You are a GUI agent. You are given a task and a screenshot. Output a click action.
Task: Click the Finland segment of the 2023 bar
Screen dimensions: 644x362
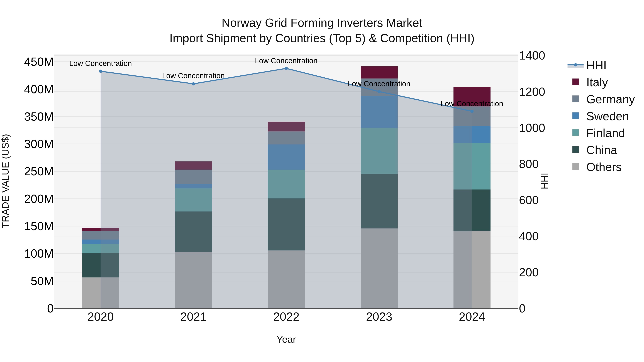379,151
